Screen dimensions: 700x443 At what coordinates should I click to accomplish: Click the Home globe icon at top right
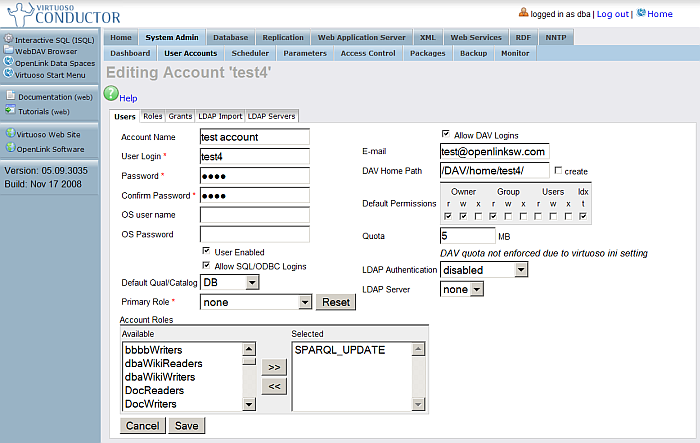pyautogui.click(x=641, y=13)
